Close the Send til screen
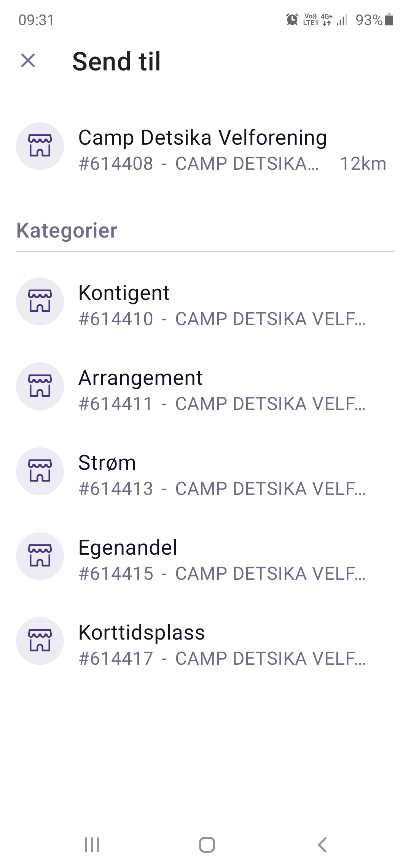Screen dimensions: 411x868 [x=28, y=61]
